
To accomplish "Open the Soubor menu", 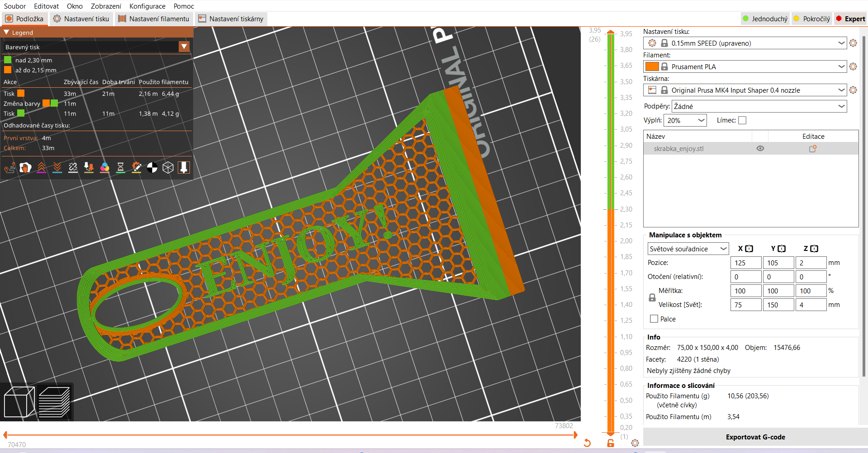I will 15,6.
